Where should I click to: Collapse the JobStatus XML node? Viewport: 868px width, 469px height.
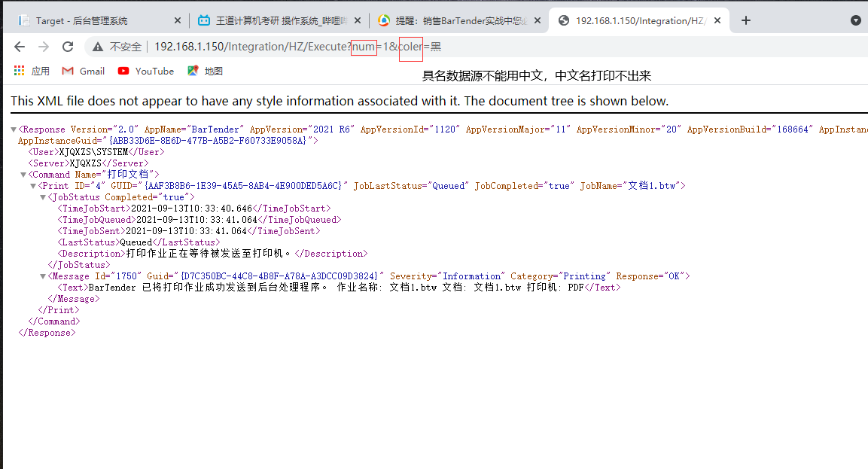43,197
